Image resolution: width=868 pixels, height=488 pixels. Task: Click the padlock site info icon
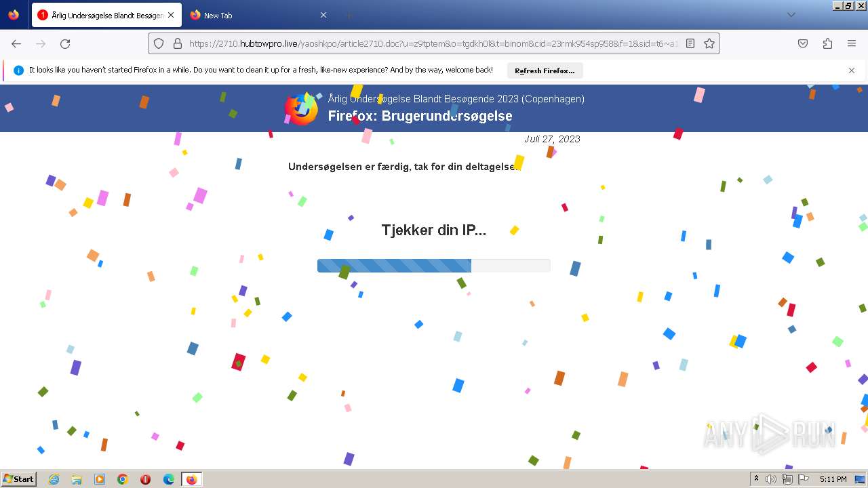[178, 43]
